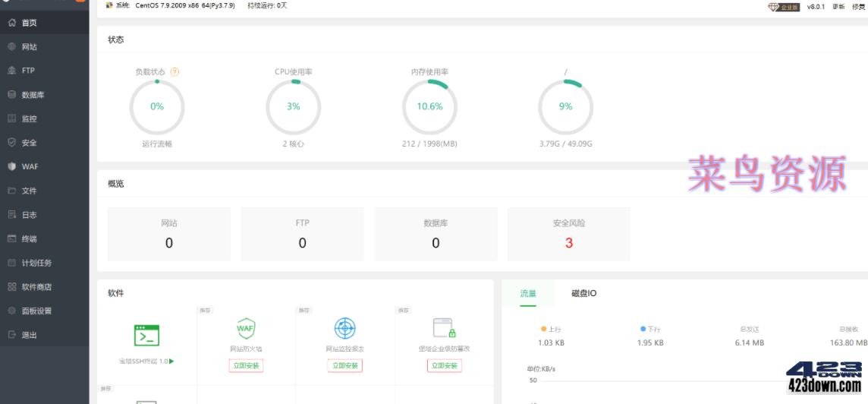Screen dimensions: 868x404
Task: Open the 面板设置 panel settings icon
Action: pyautogui.click(x=12, y=311)
